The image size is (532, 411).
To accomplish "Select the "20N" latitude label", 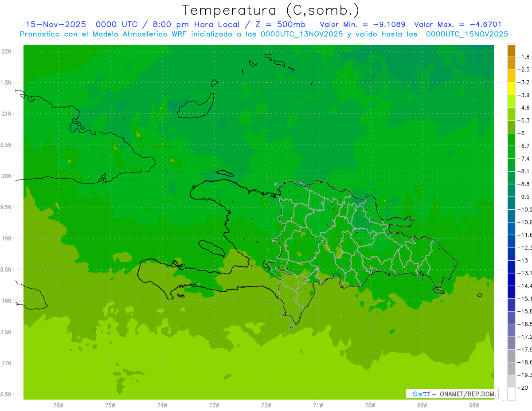I will point(7,176).
